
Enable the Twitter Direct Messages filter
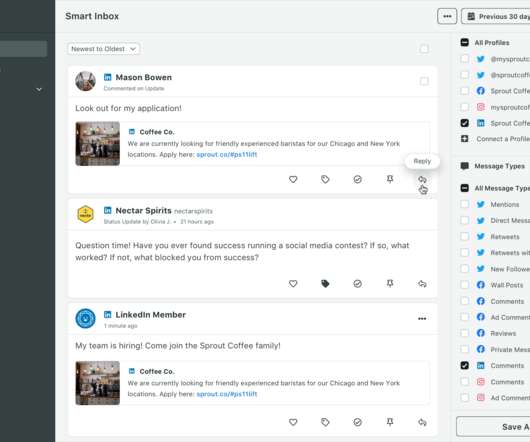tap(465, 221)
